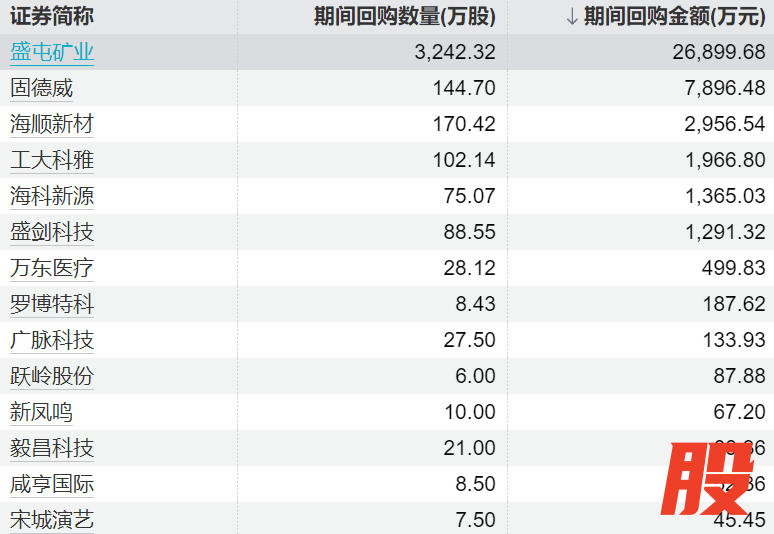Click the 罗博特科 stock name
Viewport: 774px width, 534px height.
tap(52, 304)
